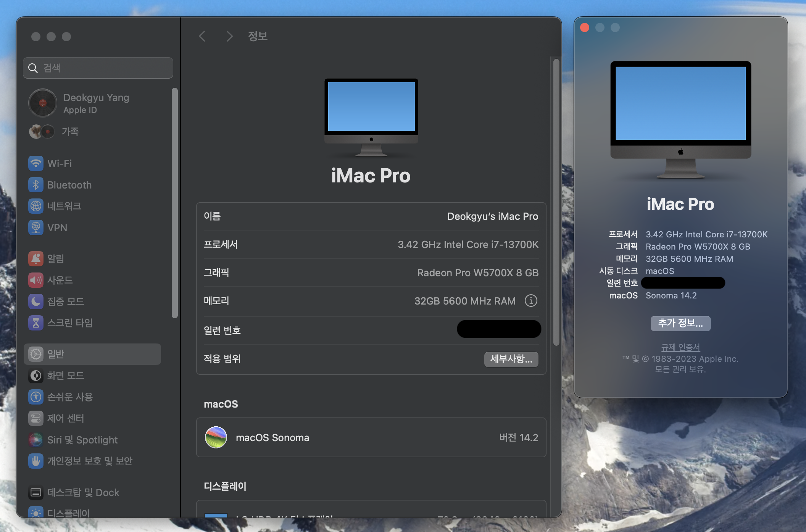
Task: Open the Bluetooth icon in sidebar
Action: [x=36, y=185]
